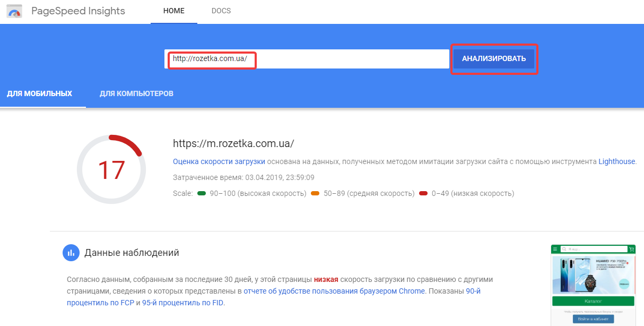This screenshot has height=326, width=644.
Task: Click the red 0–49 scale indicator
Action: [x=423, y=194]
